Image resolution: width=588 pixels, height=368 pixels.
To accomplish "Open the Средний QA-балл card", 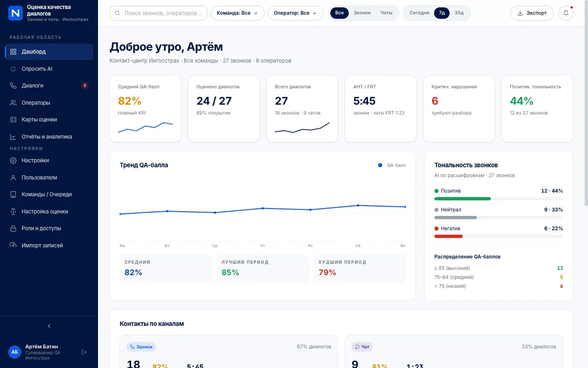I will (145, 108).
